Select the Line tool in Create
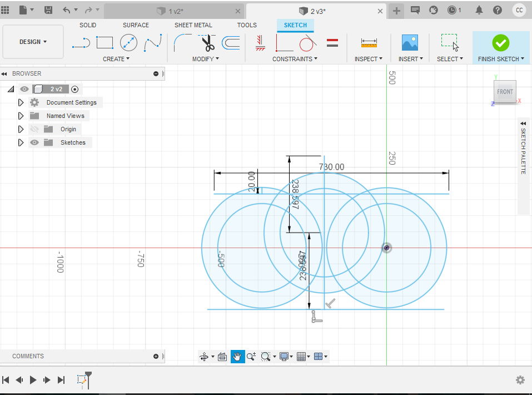The width and height of the screenshot is (532, 395). point(81,43)
